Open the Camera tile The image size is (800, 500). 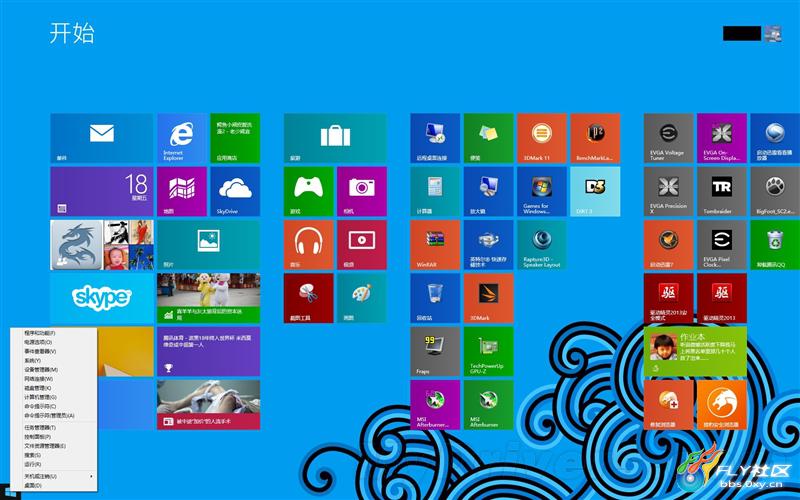[x=362, y=191]
